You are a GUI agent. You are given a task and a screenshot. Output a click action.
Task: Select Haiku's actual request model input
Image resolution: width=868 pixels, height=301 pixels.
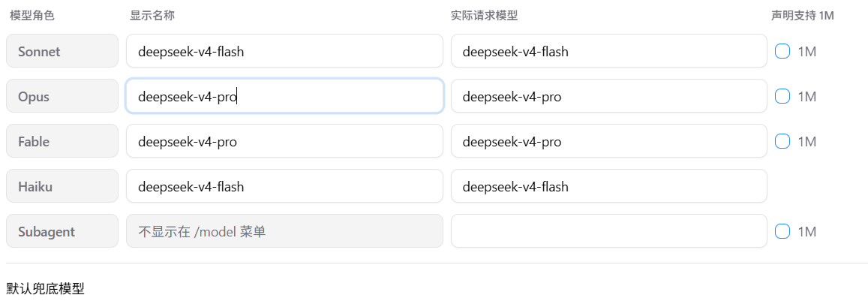[x=609, y=185]
